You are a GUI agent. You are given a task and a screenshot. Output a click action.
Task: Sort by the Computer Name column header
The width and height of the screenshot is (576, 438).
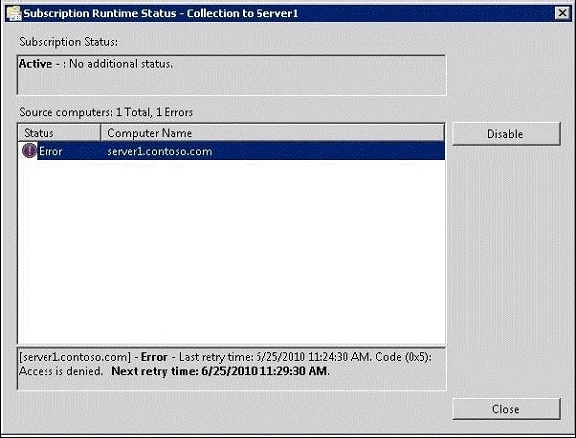(272, 133)
